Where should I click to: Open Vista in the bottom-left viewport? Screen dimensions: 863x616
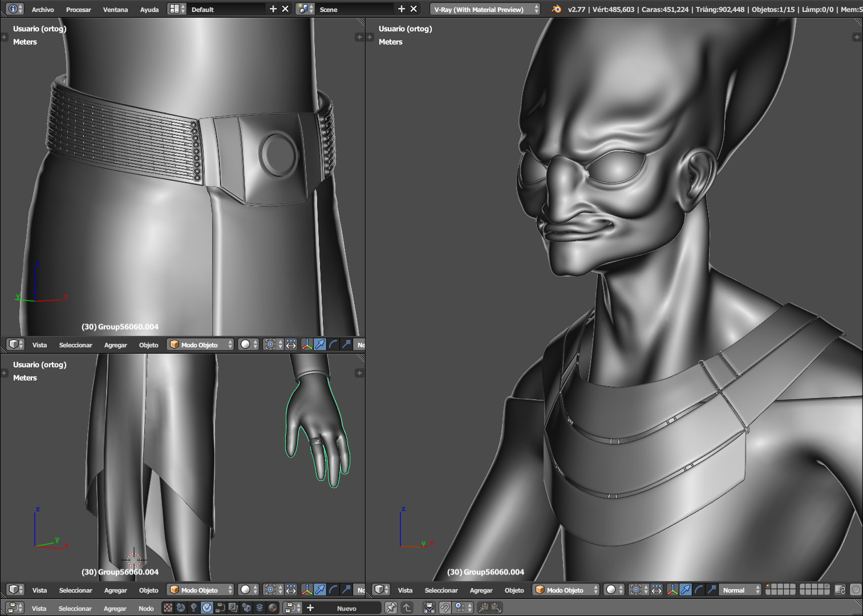(39, 590)
